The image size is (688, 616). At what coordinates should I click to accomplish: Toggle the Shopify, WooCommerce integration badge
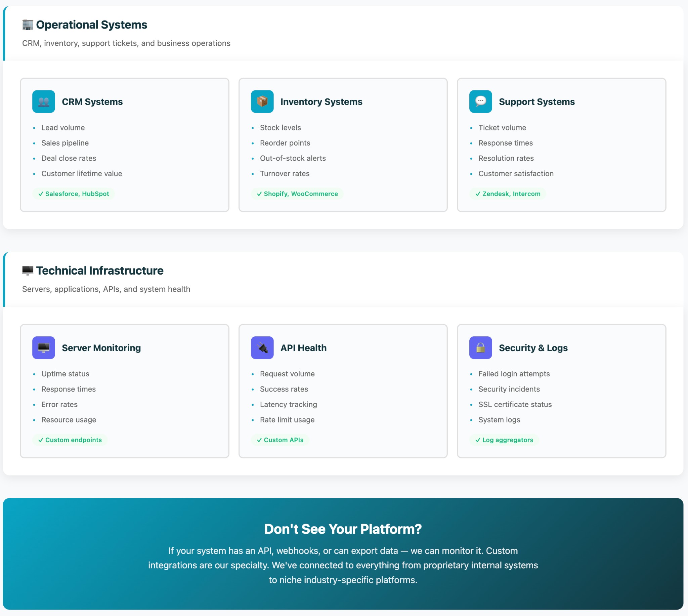297,194
